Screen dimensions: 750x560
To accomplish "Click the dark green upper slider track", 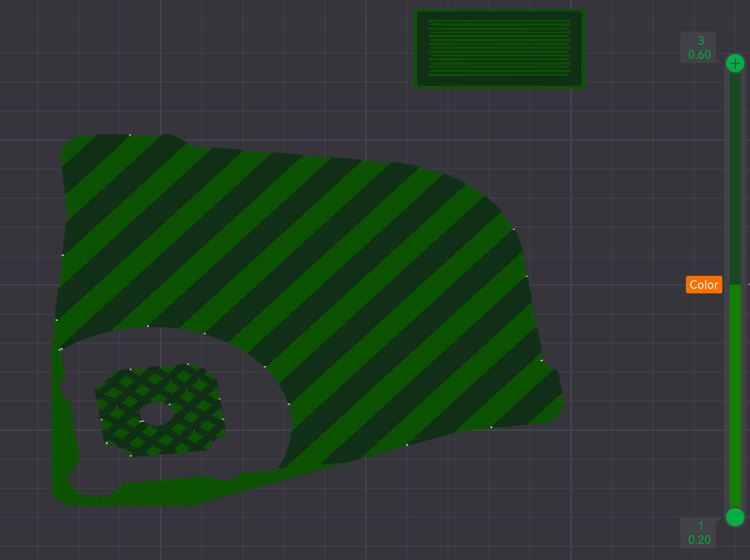I will [735, 179].
